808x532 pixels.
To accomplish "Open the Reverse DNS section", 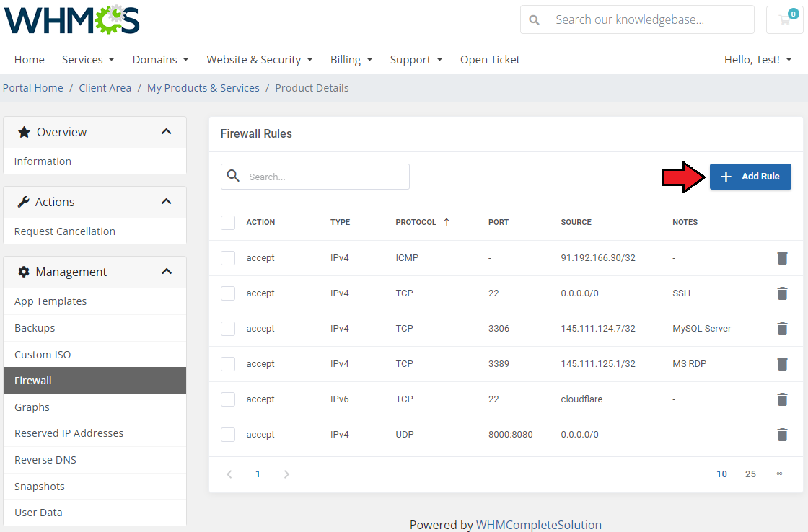I will coord(95,460).
